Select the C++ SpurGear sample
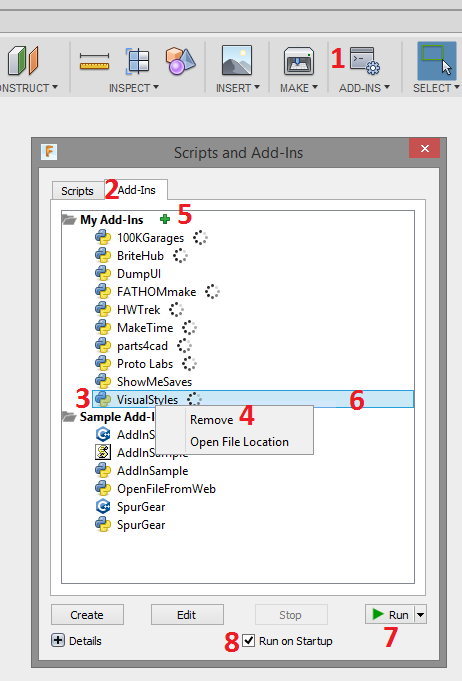The image size is (462, 681). (x=141, y=507)
